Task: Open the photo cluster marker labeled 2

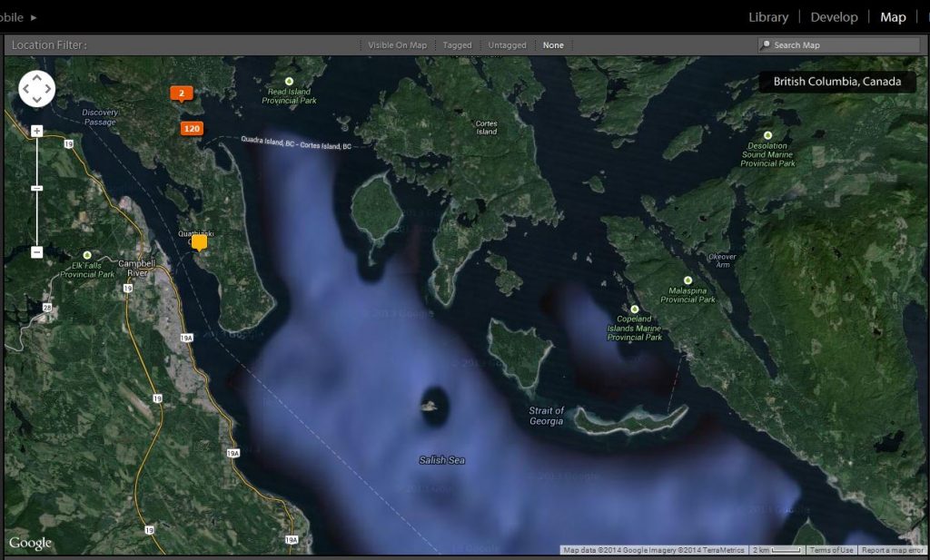Action: click(182, 93)
